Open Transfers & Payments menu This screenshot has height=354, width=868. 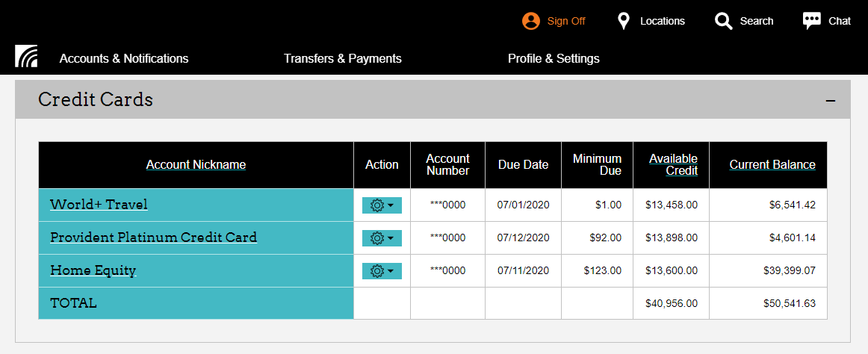click(343, 58)
